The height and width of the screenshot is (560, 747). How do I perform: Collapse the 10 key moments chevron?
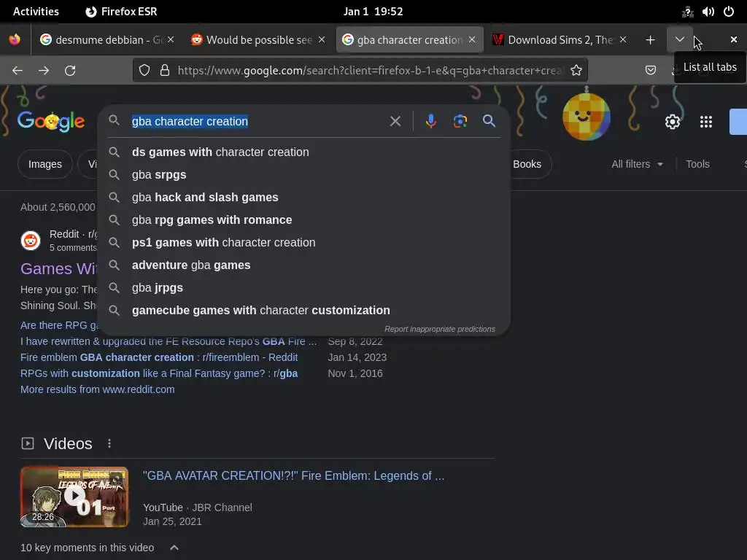click(174, 548)
